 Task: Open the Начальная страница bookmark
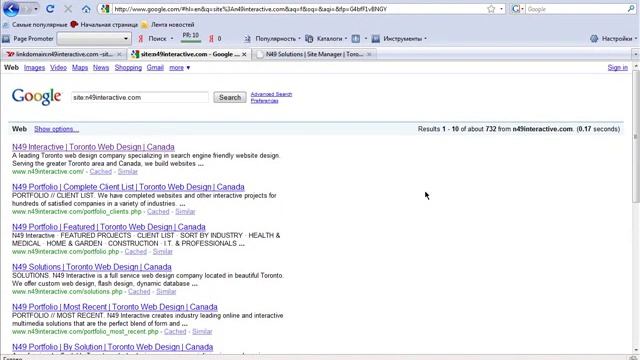pyautogui.click(x=104, y=24)
